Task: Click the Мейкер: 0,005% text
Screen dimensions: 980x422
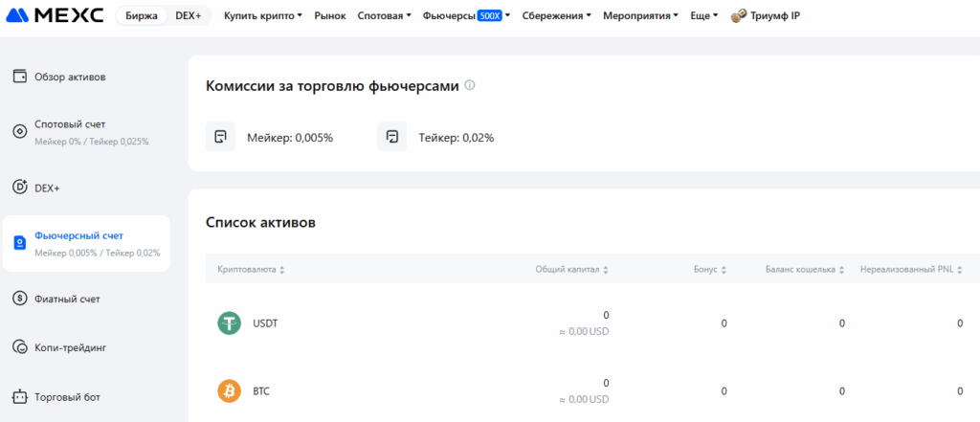Action: [290, 138]
